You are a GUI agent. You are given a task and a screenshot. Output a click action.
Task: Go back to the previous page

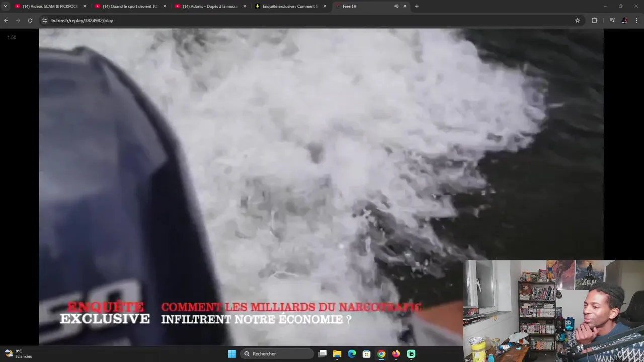coord(6,21)
